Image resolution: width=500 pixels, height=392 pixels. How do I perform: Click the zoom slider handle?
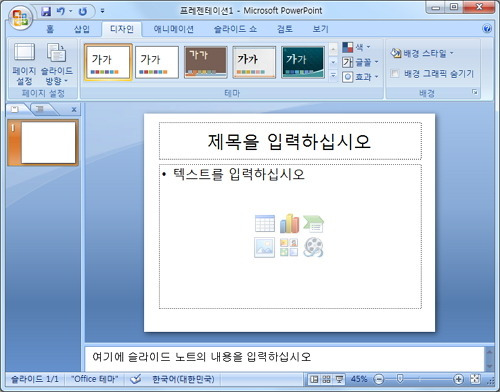coord(400,379)
